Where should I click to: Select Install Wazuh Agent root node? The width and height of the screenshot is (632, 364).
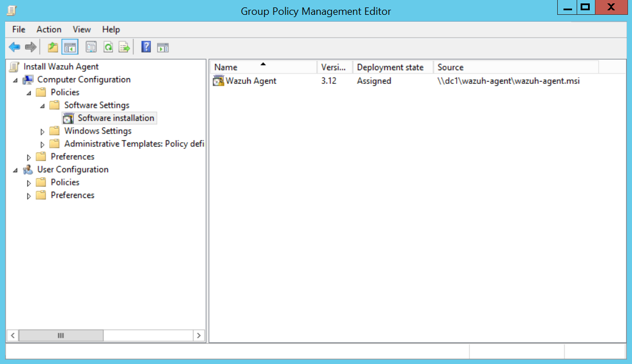click(x=61, y=66)
